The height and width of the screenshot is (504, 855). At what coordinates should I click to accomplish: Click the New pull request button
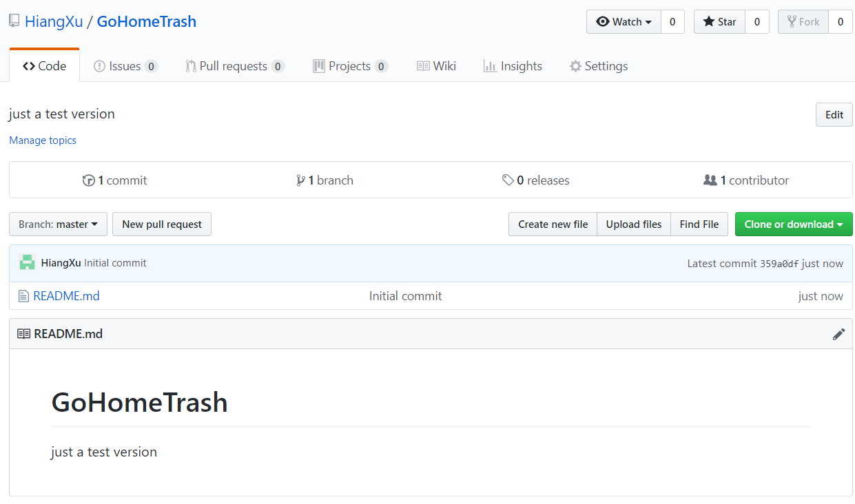(162, 224)
